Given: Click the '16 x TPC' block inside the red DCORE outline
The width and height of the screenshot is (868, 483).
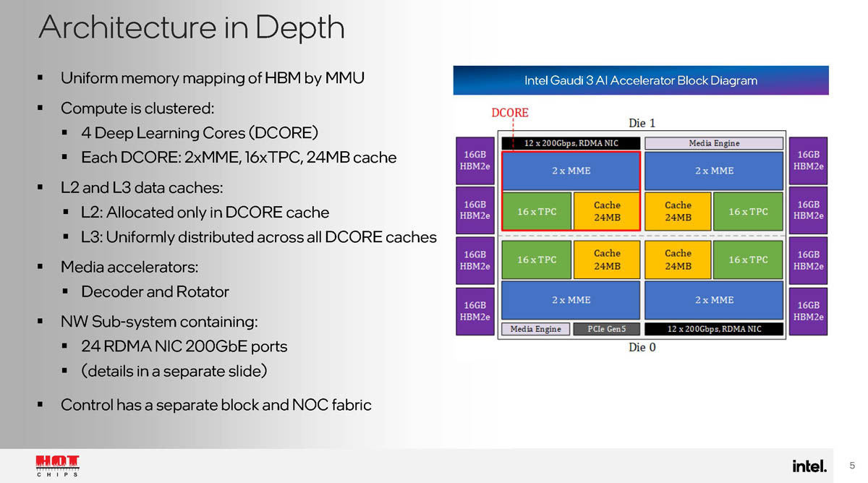Looking at the screenshot, I should coord(537,211).
